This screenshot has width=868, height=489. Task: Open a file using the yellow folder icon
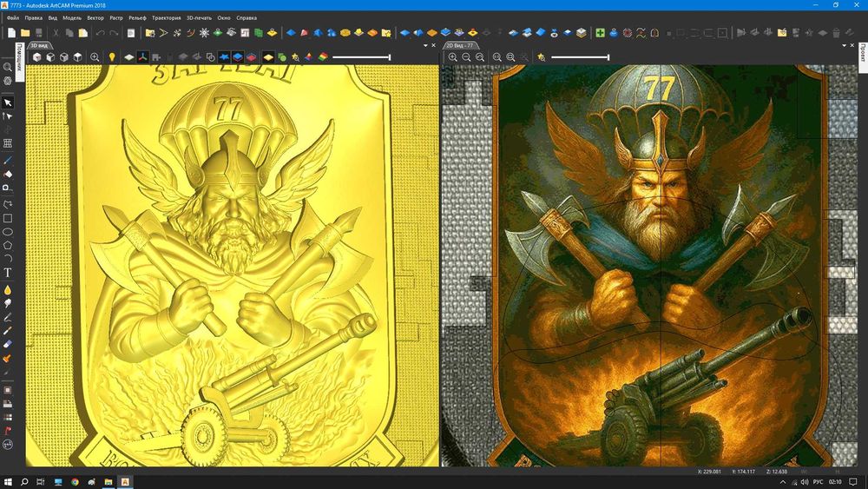point(25,33)
